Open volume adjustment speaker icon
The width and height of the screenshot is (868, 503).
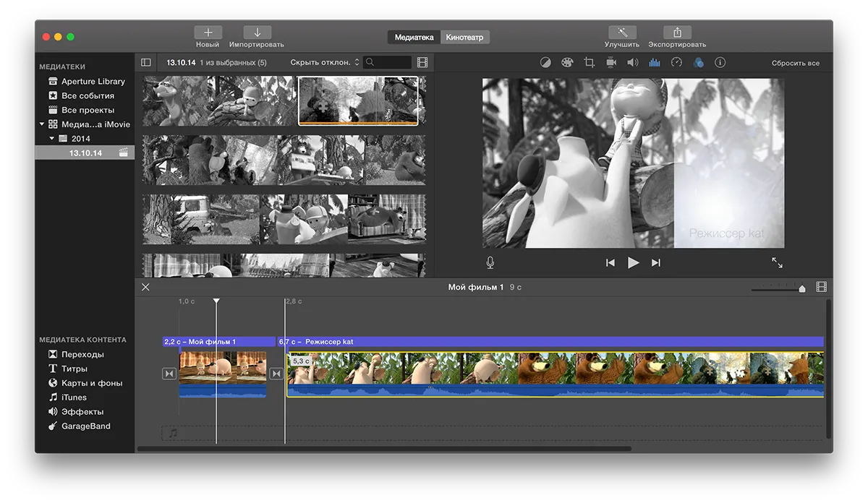(633, 63)
